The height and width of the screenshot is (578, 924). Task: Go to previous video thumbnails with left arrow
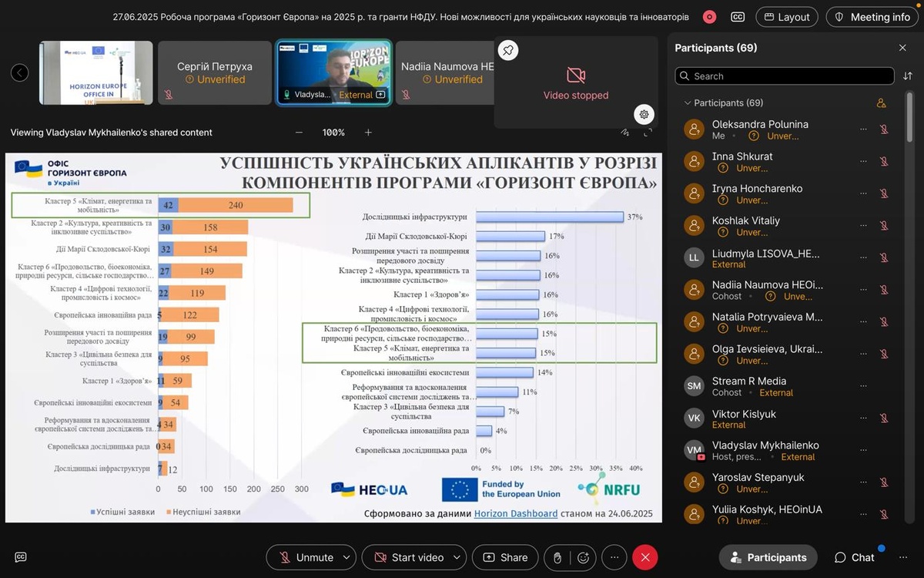tap(20, 72)
